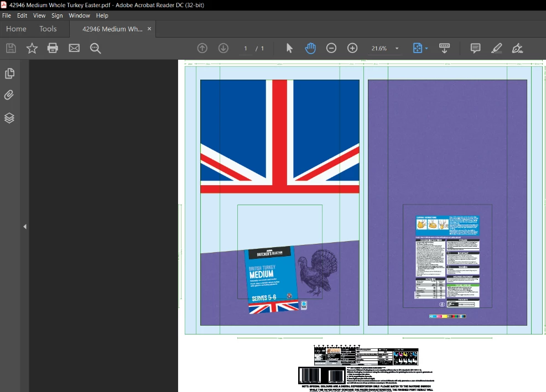Select the highlighter pen tool
546x392 pixels.
pyautogui.click(x=497, y=48)
